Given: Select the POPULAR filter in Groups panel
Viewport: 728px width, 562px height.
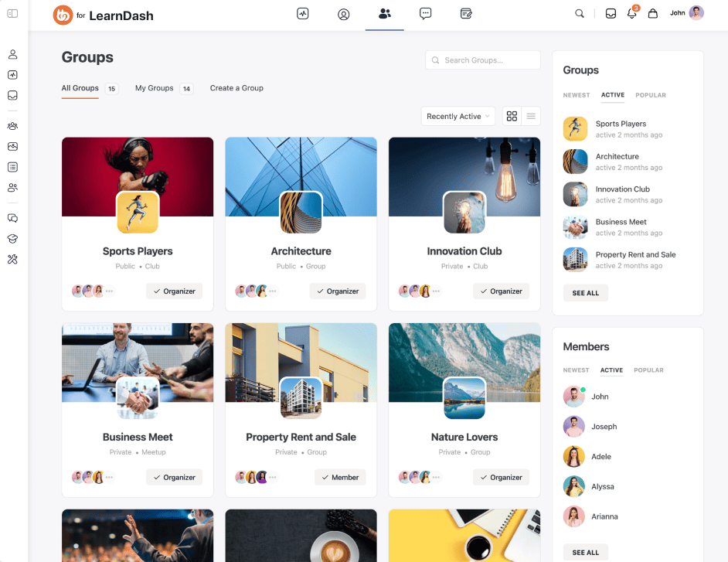Looking at the screenshot, I should click(x=651, y=95).
